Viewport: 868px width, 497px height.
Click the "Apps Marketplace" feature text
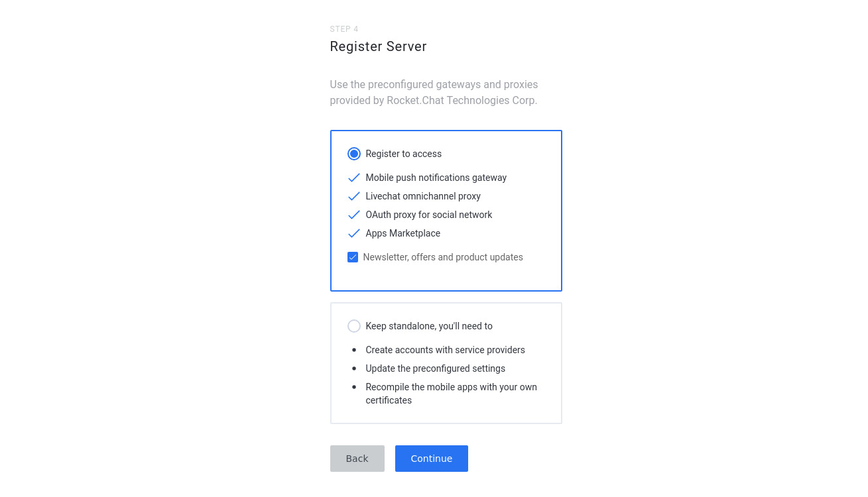click(403, 233)
